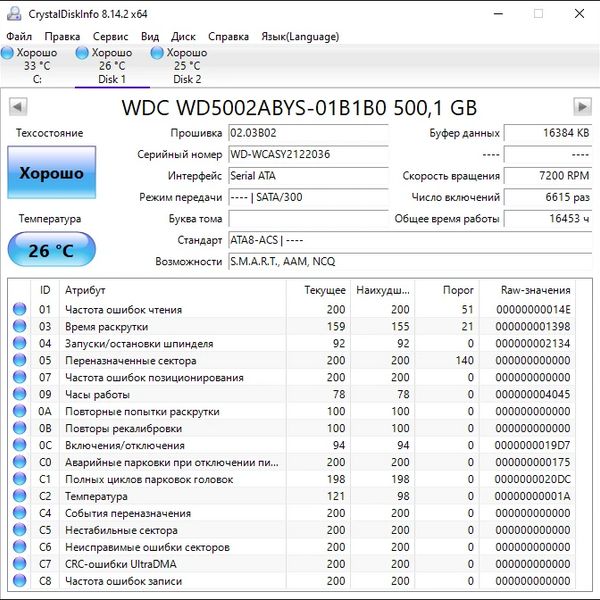Select row Переназначенные сектора
This screenshot has width=600, height=600.
pyautogui.click(x=292, y=360)
